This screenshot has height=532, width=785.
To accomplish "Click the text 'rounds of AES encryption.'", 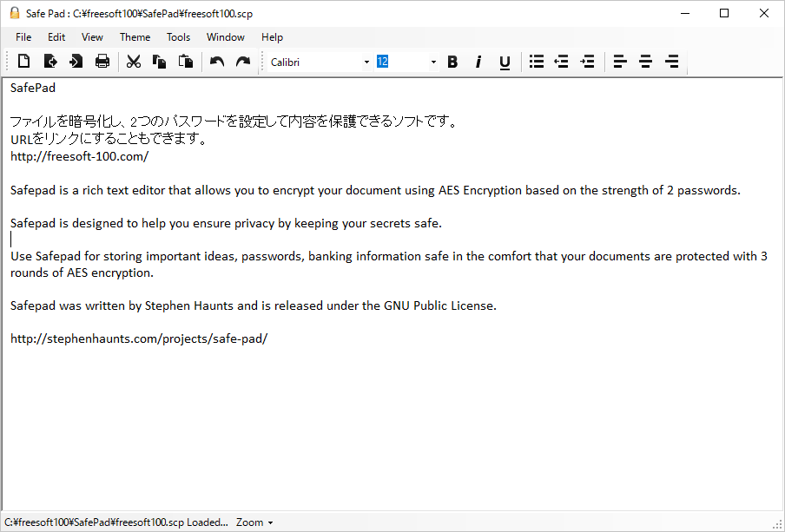I will pos(82,273).
